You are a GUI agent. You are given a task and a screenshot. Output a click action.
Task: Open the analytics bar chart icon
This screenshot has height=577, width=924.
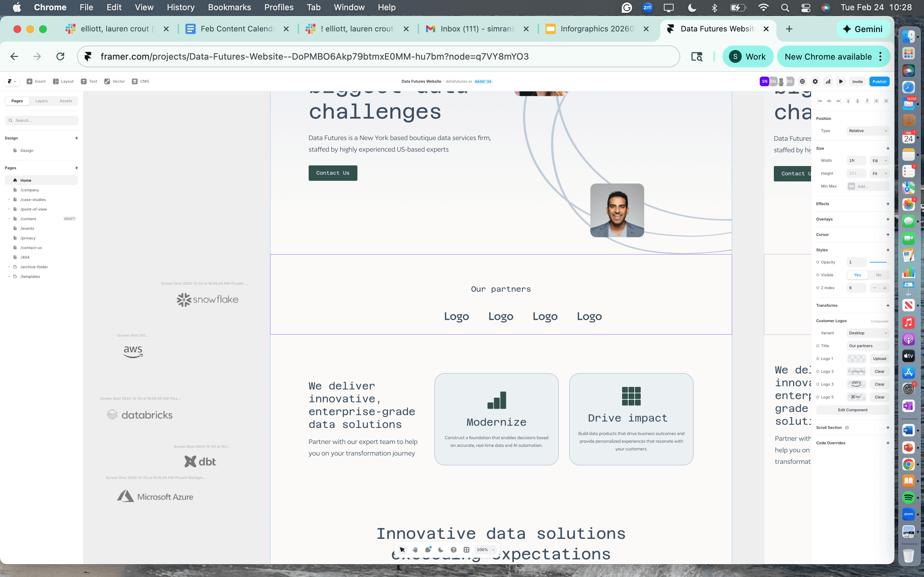[828, 81]
